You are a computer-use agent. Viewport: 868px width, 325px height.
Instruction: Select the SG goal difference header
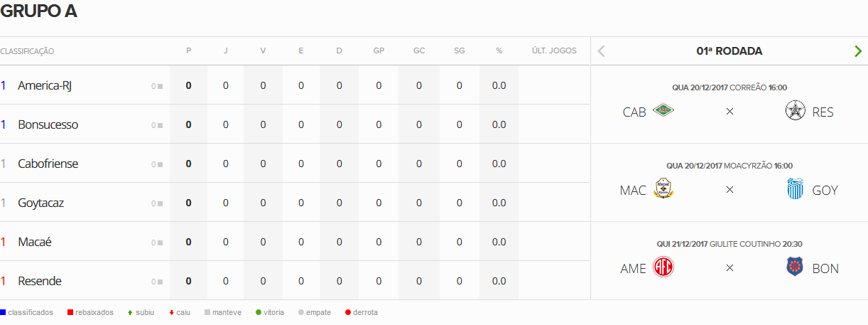[x=459, y=51]
